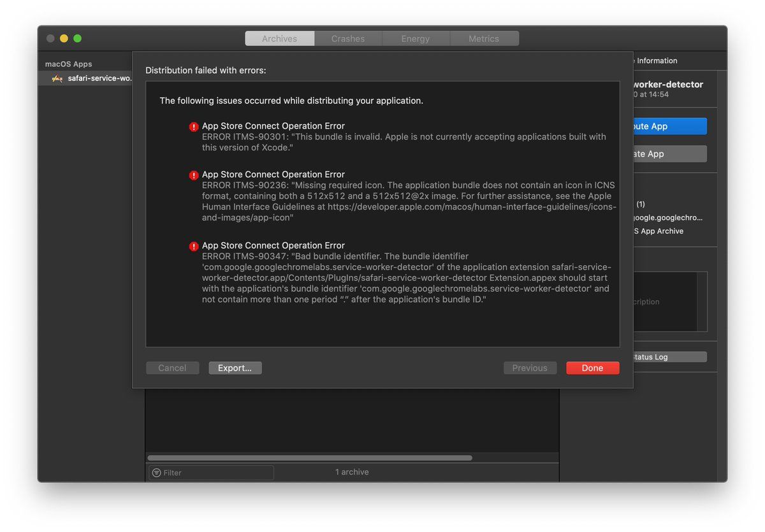Click the yellow minimize window button

pyautogui.click(x=64, y=38)
